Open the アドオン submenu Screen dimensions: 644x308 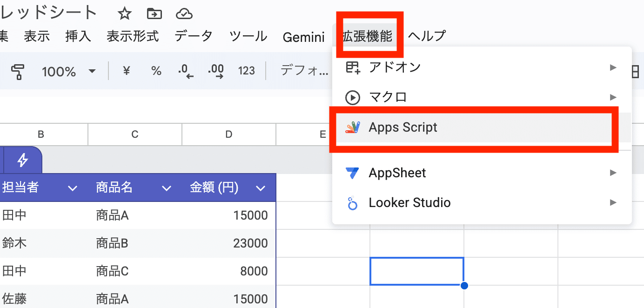[x=395, y=67]
